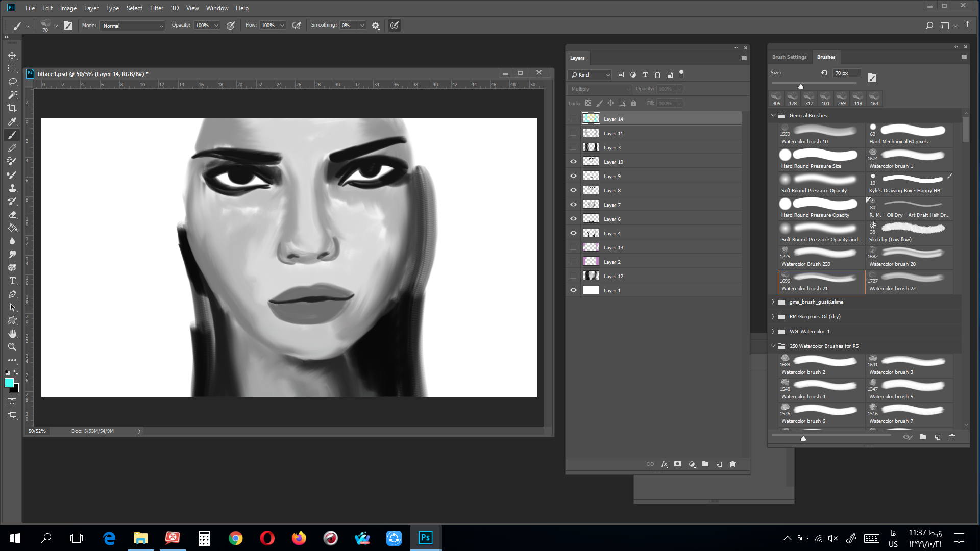Expand the WG_Watercolor_1 brush group

pos(773,332)
